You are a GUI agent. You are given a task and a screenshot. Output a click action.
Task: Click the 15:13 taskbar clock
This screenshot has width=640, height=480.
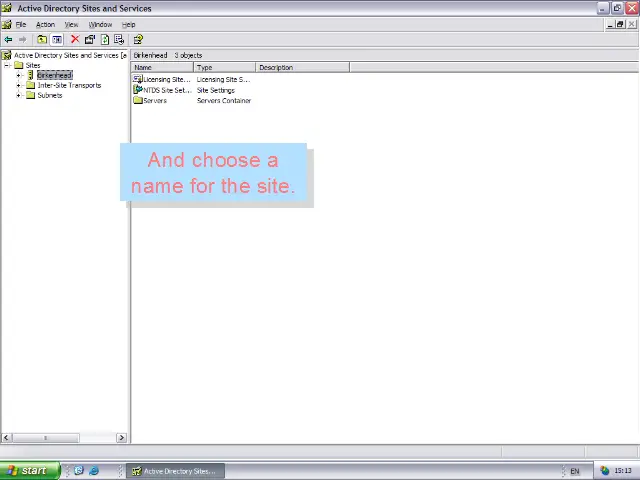pyautogui.click(x=623, y=471)
